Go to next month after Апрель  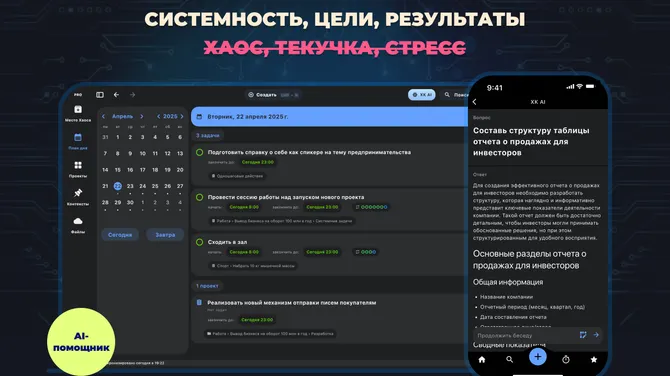click(x=142, y=116)
